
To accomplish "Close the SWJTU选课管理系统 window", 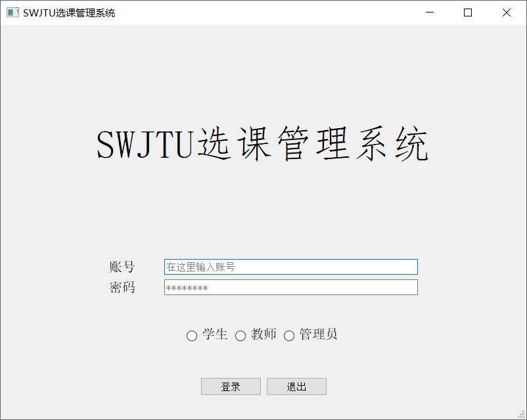I will 507,12.
